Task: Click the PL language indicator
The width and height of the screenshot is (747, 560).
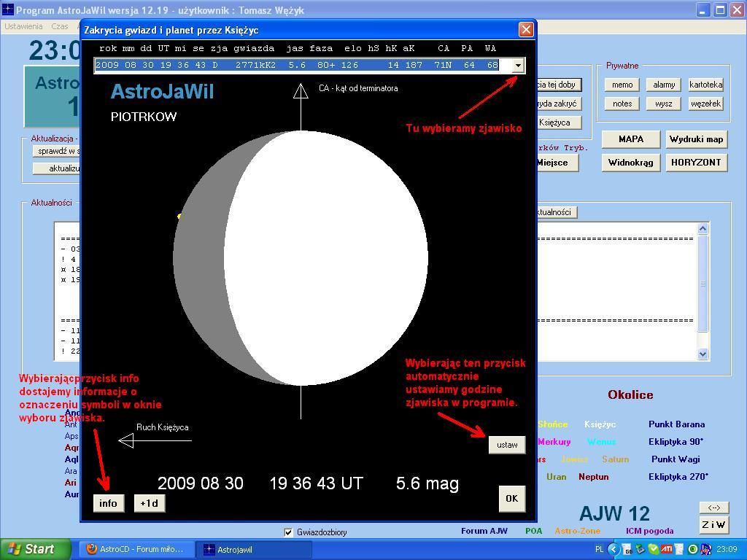Action: tap(599, 550)
